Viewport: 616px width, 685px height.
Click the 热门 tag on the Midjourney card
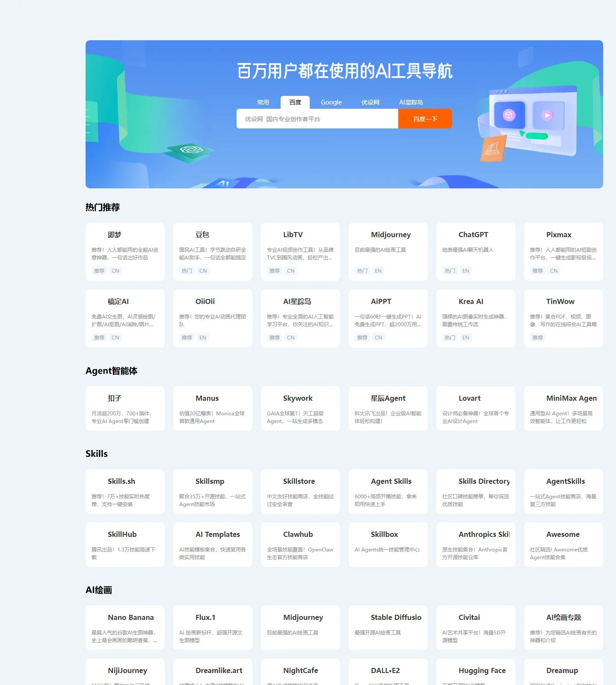362,271
